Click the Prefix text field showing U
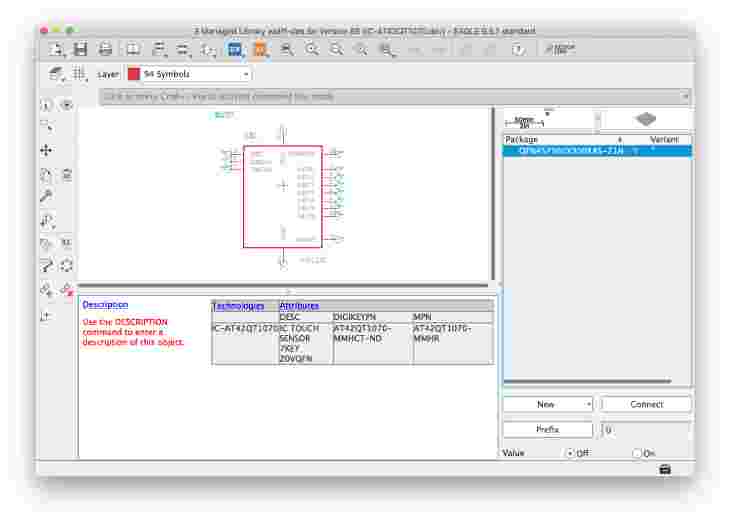This screenshot has width=730, height=523. coord(646,429)
